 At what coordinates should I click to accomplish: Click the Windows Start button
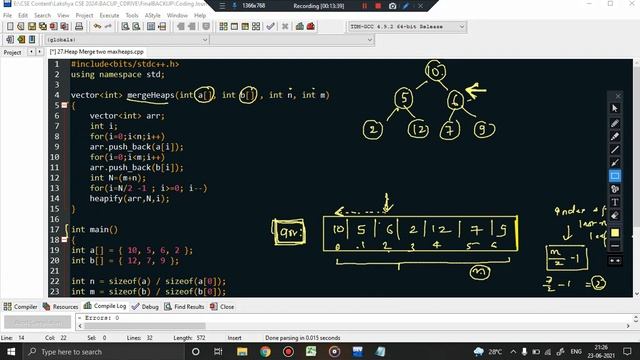click(x=11, y=351)
